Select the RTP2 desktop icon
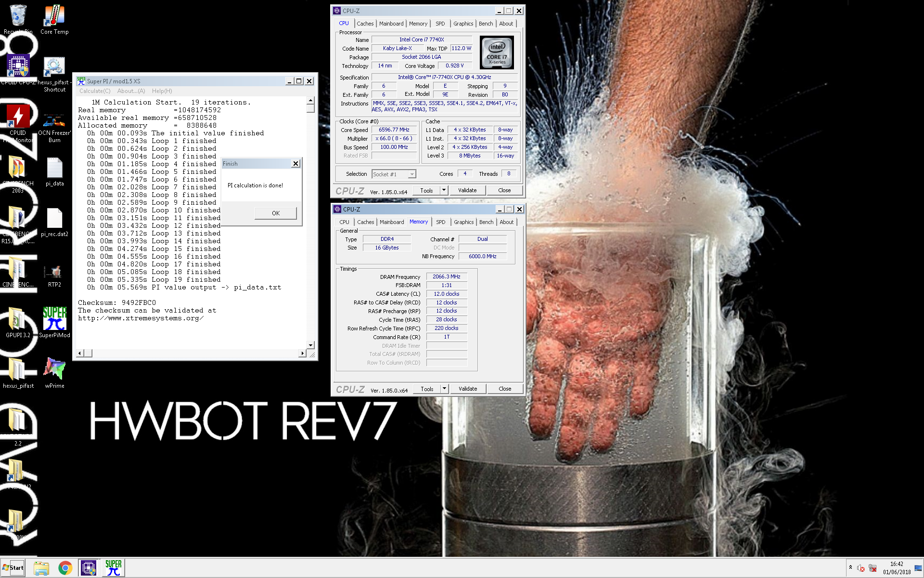 (54, 276)
